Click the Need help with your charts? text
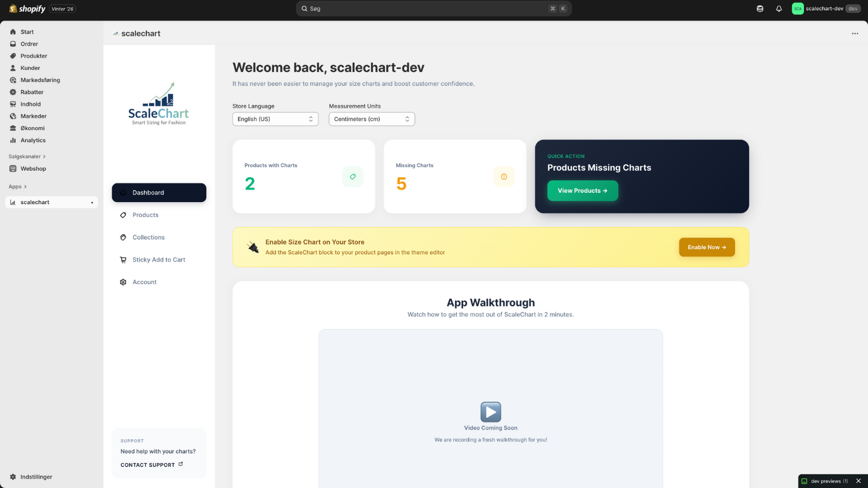Screen dimensions: 868x488 (x=158, y=451)
